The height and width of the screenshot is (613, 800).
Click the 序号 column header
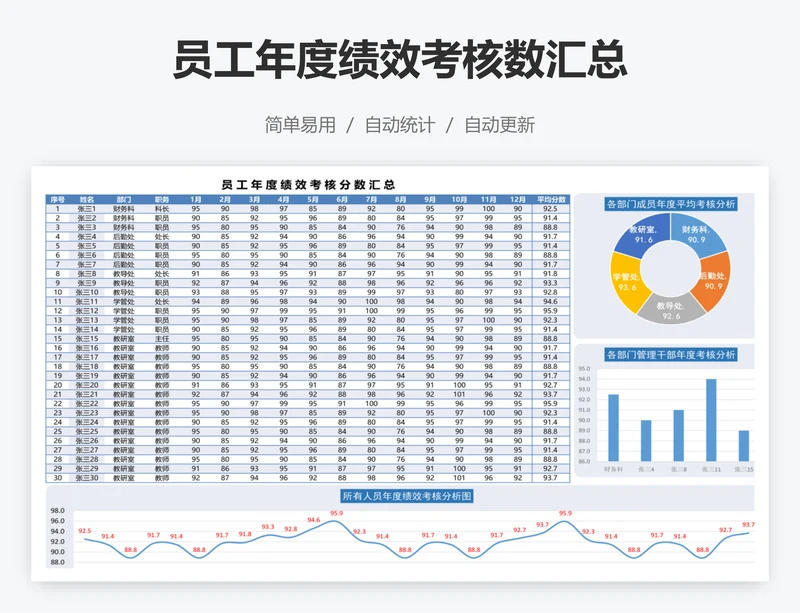click(x=58, y=199)
